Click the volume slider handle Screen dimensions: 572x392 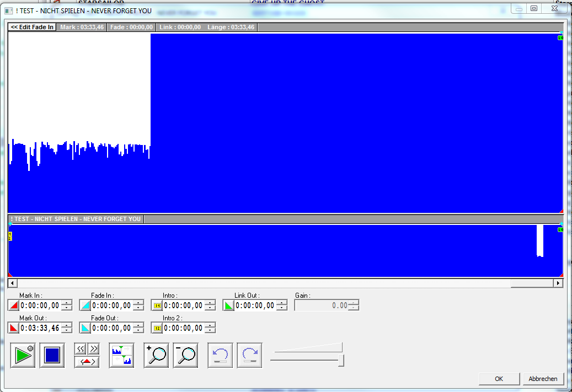pos(341,361)
